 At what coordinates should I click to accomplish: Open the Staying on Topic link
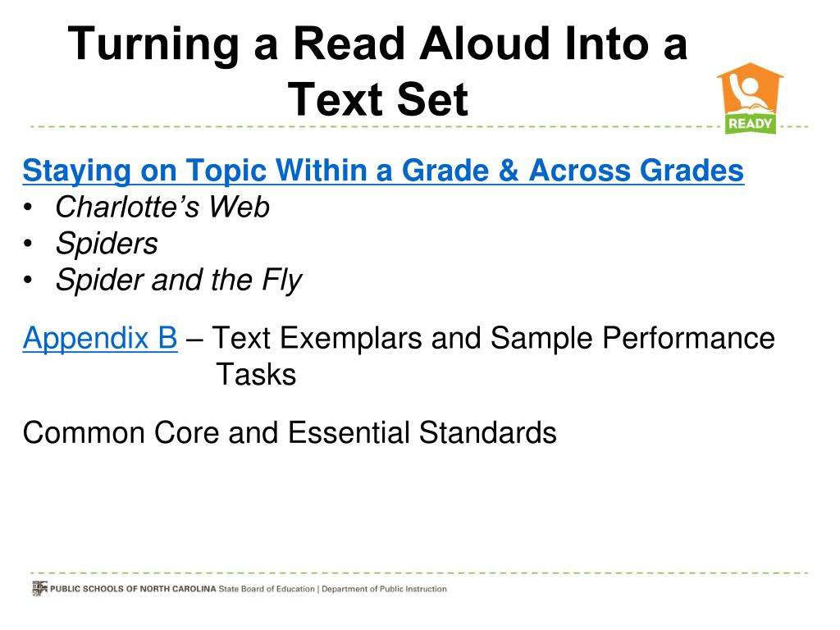click(383, 171)
